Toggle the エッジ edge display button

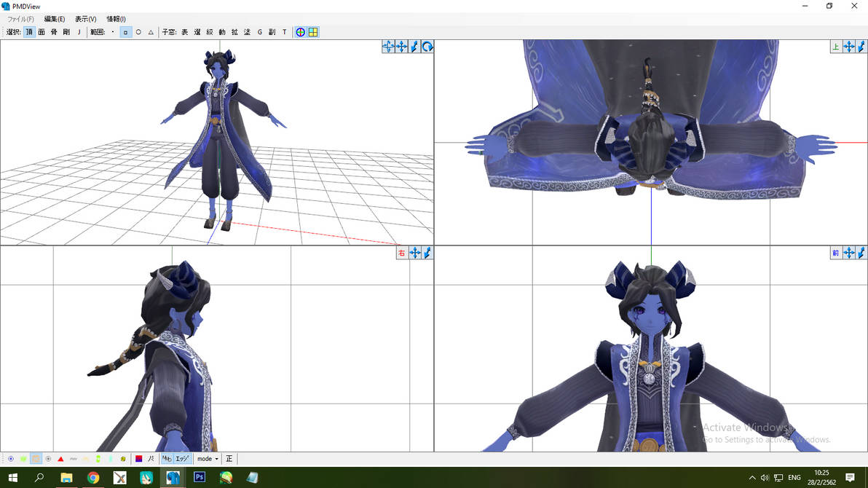click(182, 459)
